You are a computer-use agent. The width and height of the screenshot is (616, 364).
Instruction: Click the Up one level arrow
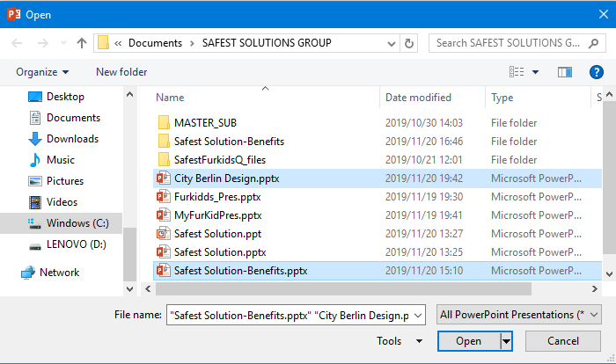pyautogui.click(x=82, y=43)
